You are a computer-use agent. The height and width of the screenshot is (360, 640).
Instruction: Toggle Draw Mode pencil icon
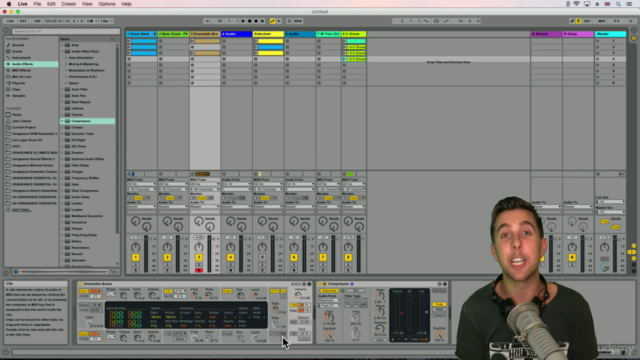[x=572, y=21]
